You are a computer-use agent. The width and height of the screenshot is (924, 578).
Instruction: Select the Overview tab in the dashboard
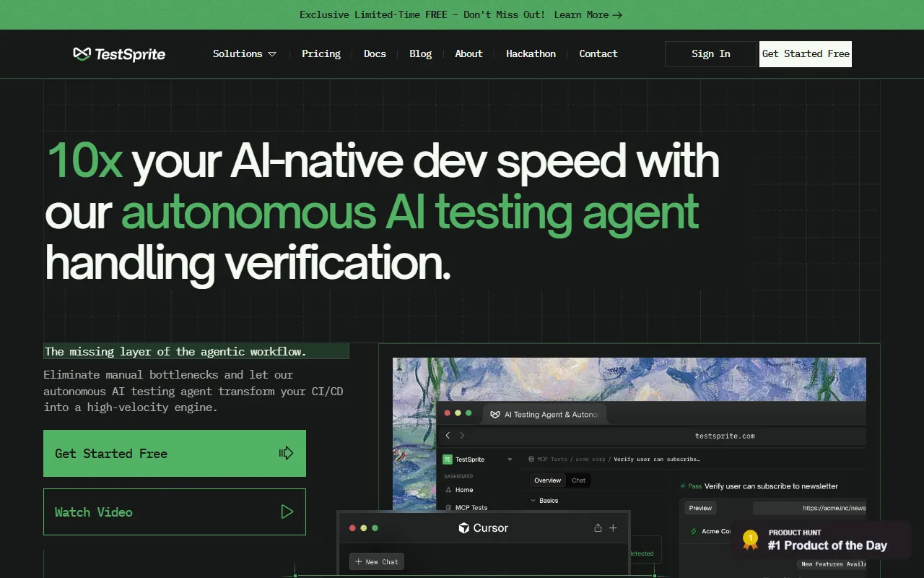547,480
